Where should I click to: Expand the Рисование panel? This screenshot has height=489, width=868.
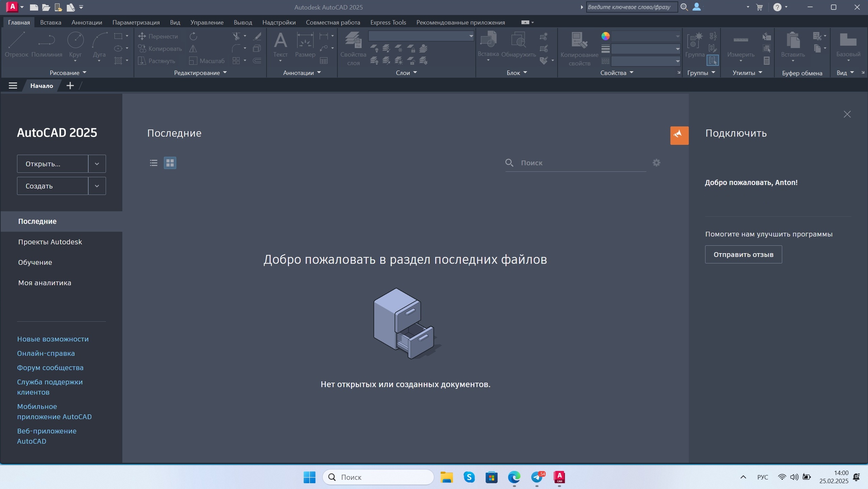click(68, 73)
